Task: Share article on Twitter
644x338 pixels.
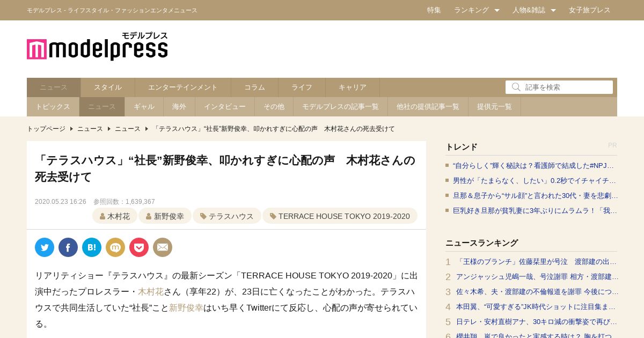Action: [45, 247]
